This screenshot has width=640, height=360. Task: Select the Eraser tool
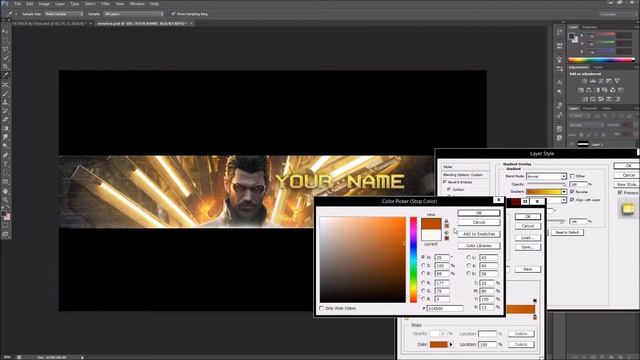coord(5,120)
